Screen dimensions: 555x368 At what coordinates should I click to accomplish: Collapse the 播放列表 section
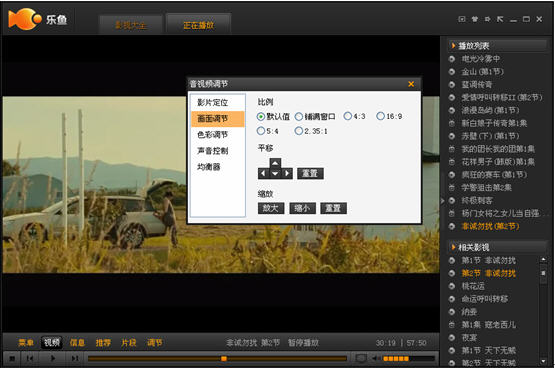[x=453, y=45]
